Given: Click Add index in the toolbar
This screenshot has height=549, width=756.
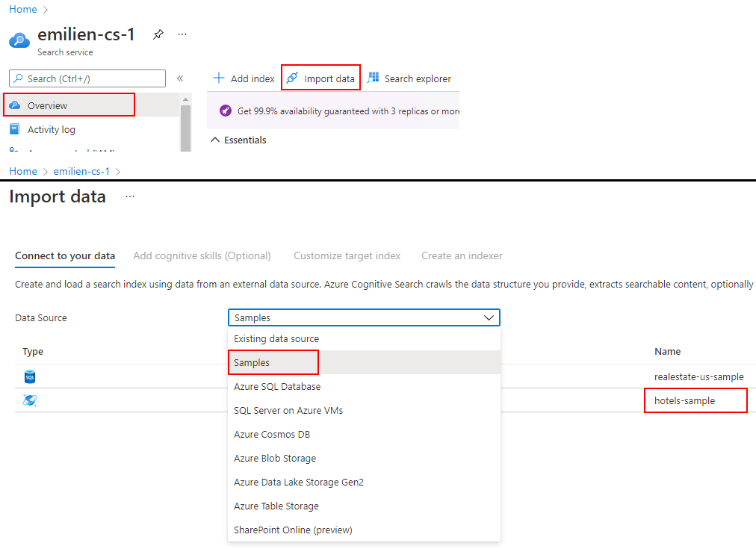Looking at the screenshot, I should coord(244,78).
